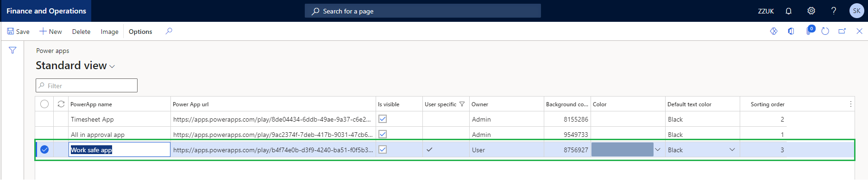Select the All in approval app row

tap(44, 135)
